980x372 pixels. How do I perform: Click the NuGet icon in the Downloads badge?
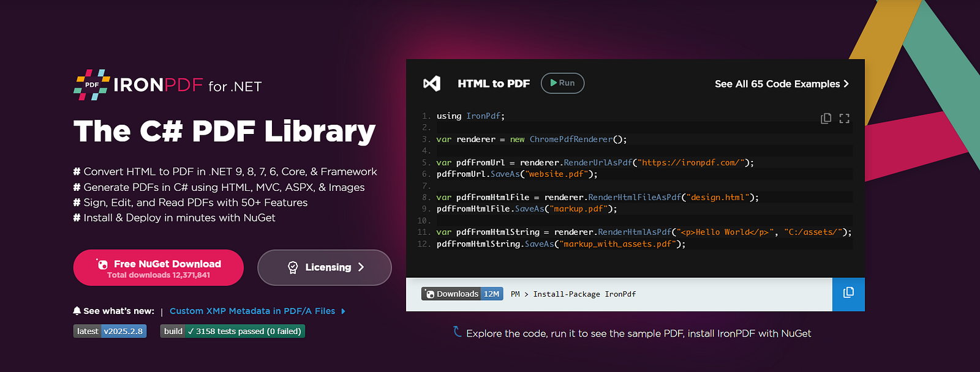430,294
